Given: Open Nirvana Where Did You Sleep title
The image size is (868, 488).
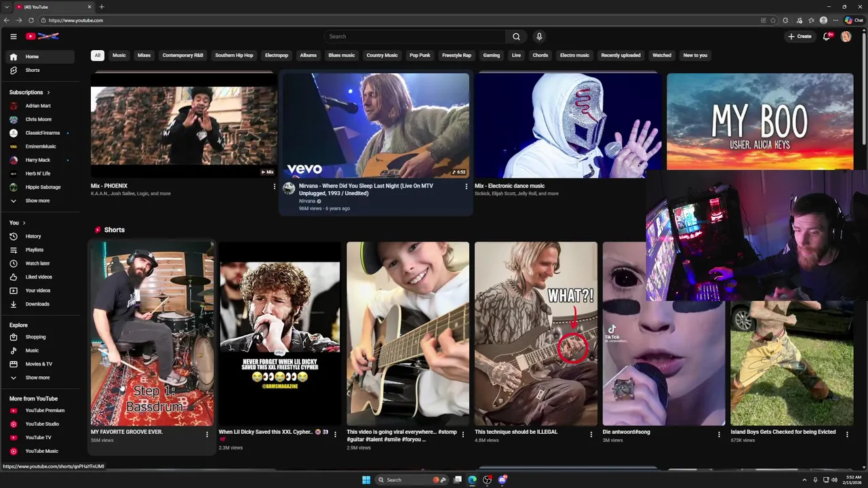Looking at the screenshot, I should (x=366, y=190).
